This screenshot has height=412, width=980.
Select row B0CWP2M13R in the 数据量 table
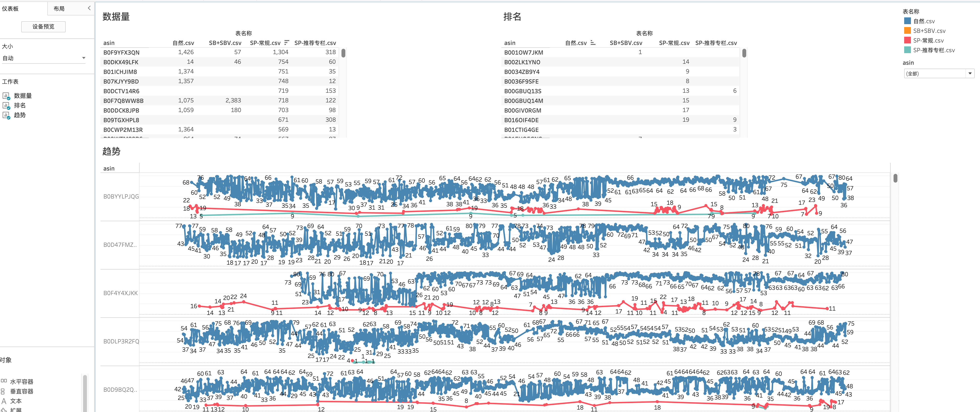click(220, 129)
